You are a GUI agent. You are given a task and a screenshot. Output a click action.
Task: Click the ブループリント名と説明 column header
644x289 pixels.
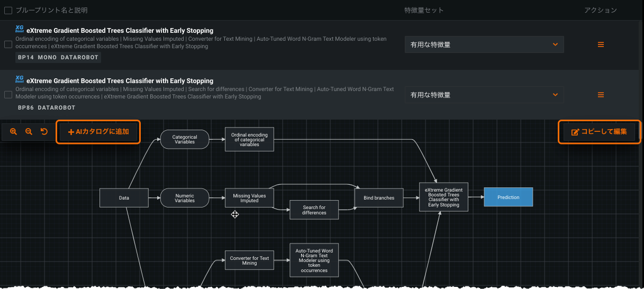(51, 10)
